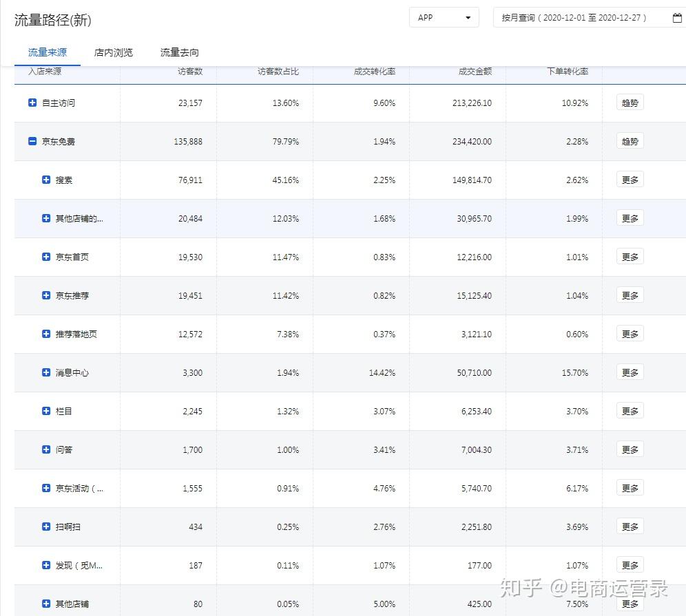Expand the 京东首页 row
The height and width of the screenshot is (616, 686).
[46, 257]
